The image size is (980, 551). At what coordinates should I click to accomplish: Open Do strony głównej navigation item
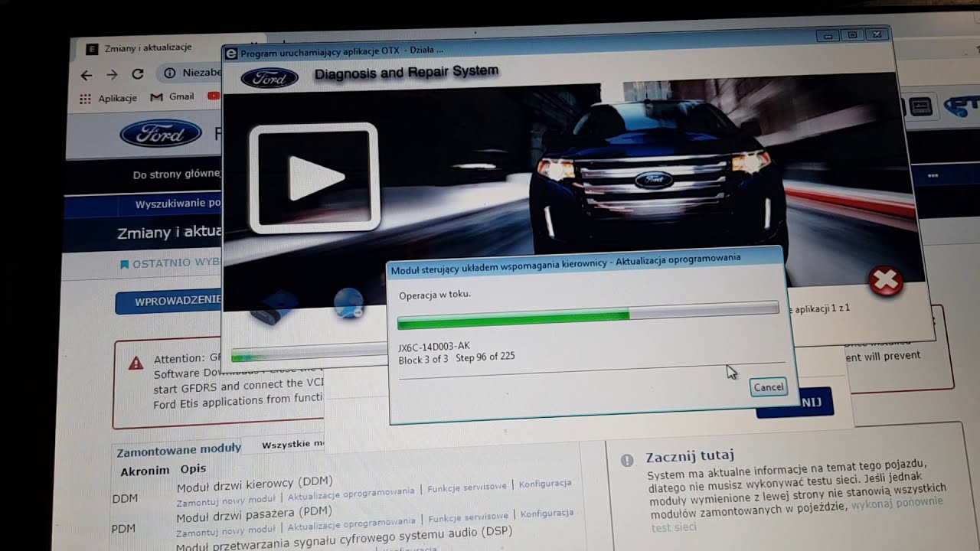point(177,174)
